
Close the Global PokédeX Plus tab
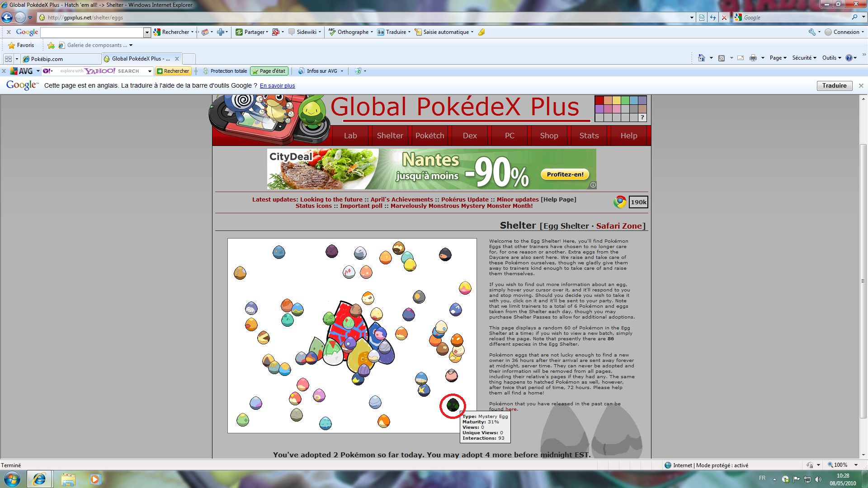[x=177, y=59]
